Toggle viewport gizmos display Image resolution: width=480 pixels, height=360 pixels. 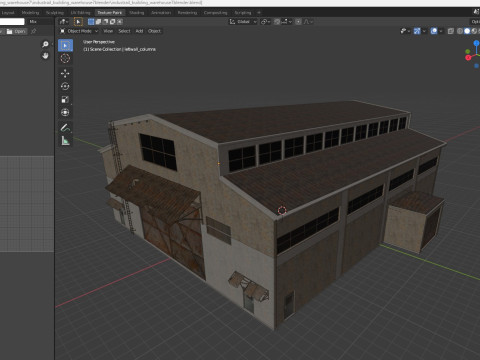tap(417, 31)
